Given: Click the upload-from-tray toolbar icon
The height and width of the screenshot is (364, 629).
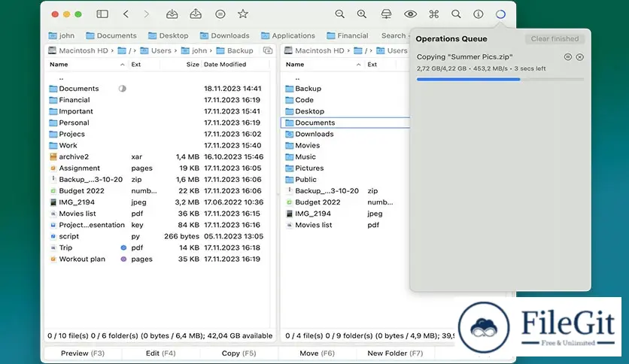Looking at the screenshot, I should pyautogui.click(x=196, y=14).
